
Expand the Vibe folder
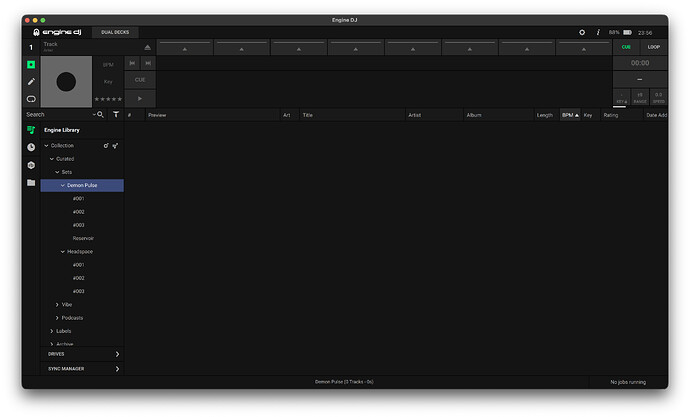pyautogui.click(x=57, y=304)
